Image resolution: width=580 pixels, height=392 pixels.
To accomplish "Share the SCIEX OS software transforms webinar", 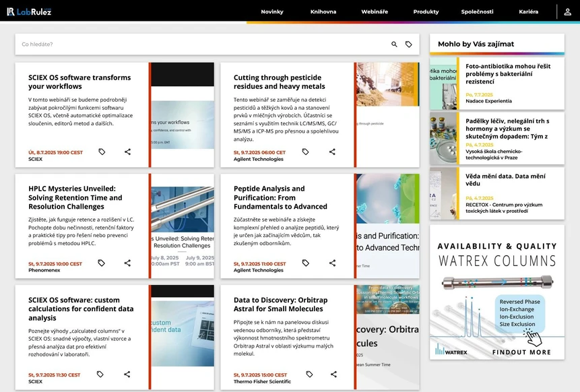I will point(127,152).
